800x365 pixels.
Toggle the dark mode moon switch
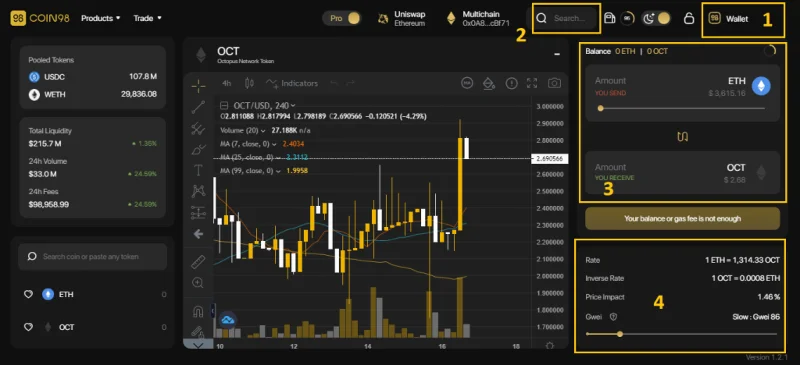[656, 18]
